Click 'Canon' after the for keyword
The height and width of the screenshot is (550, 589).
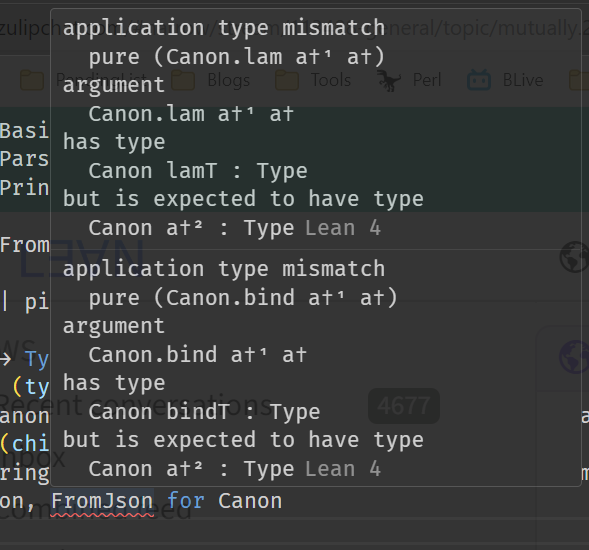coord(250,501)
